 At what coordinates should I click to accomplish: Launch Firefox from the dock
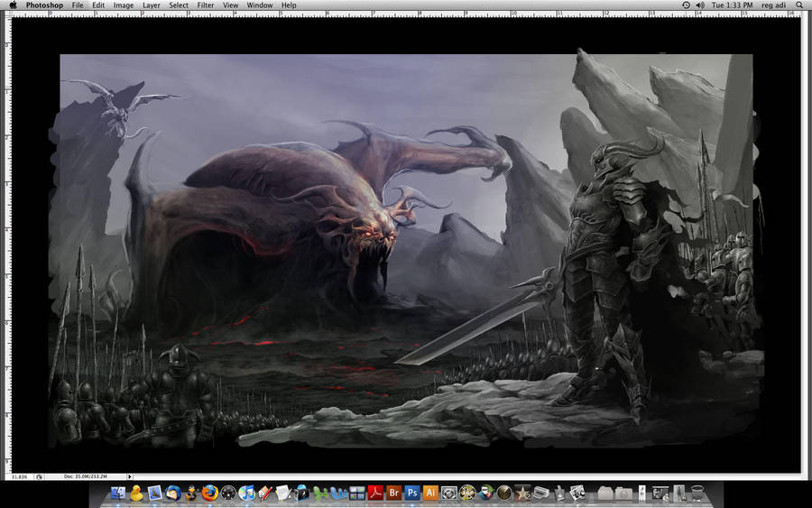209,493
